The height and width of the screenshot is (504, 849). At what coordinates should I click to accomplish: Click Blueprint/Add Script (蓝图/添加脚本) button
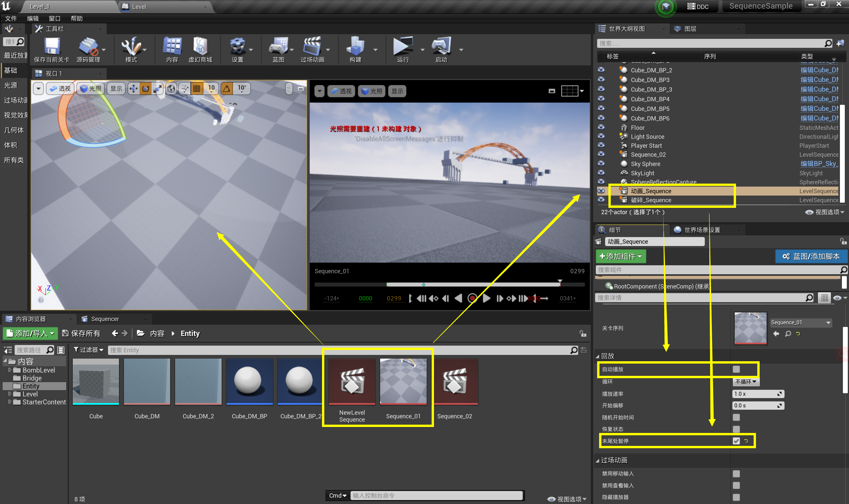pyautogui.click(x=811, y=256)
